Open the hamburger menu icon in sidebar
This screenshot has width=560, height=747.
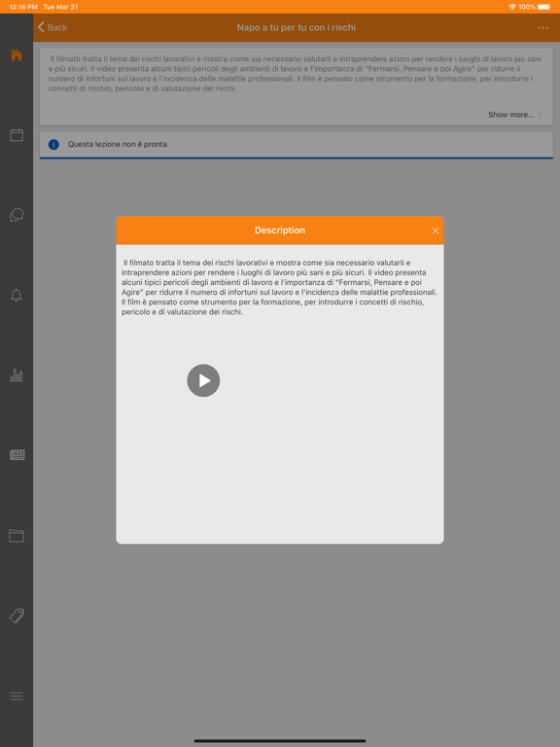(17, 696)
